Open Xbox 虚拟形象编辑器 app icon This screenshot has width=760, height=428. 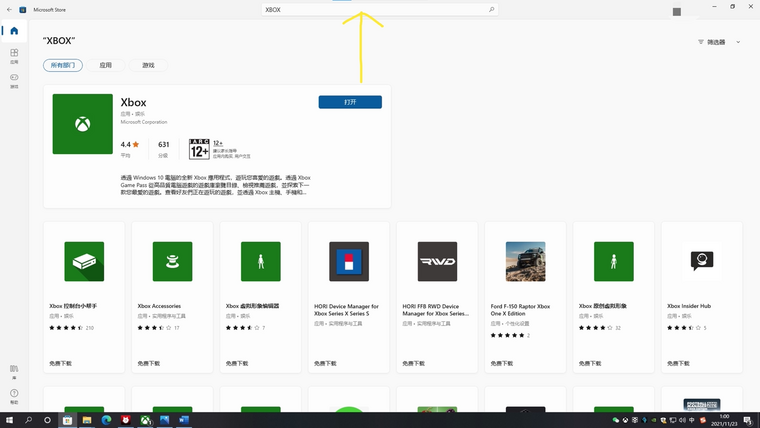[260, 261]
